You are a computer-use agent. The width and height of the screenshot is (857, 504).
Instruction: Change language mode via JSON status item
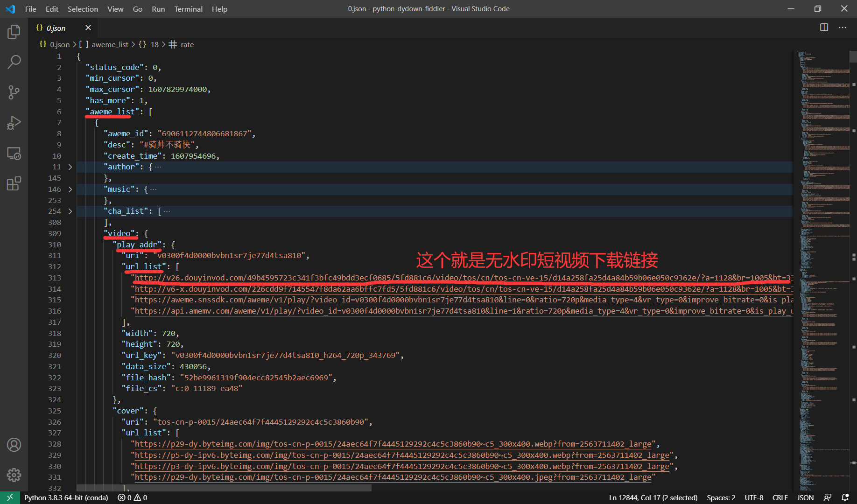click(805, 497)
